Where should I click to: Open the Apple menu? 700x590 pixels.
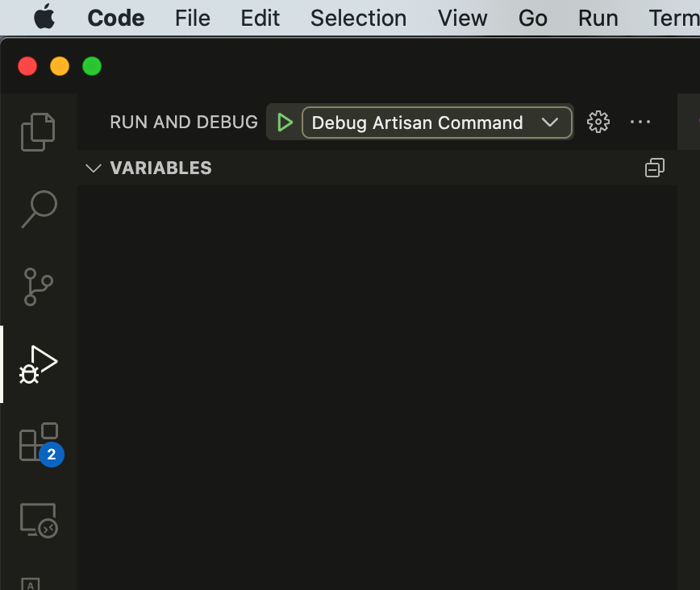pyautogui.click(x=44, y=18)
